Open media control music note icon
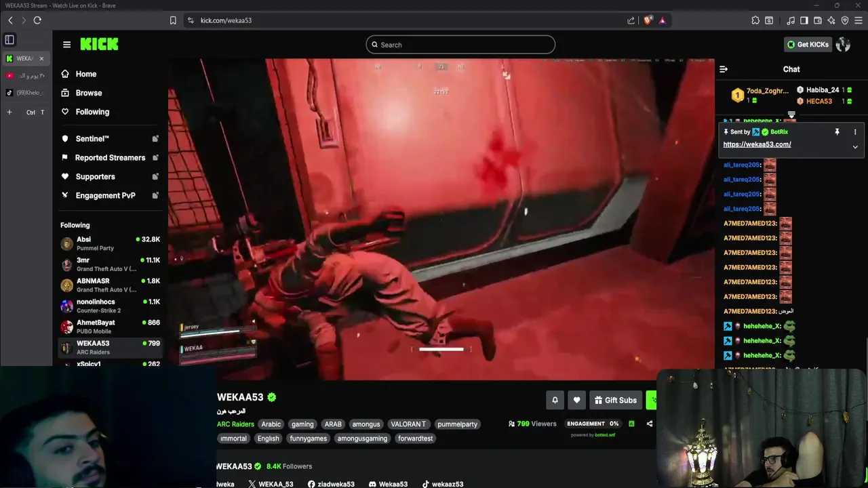This screenshot has height=488, width=868. coord(791,20)
